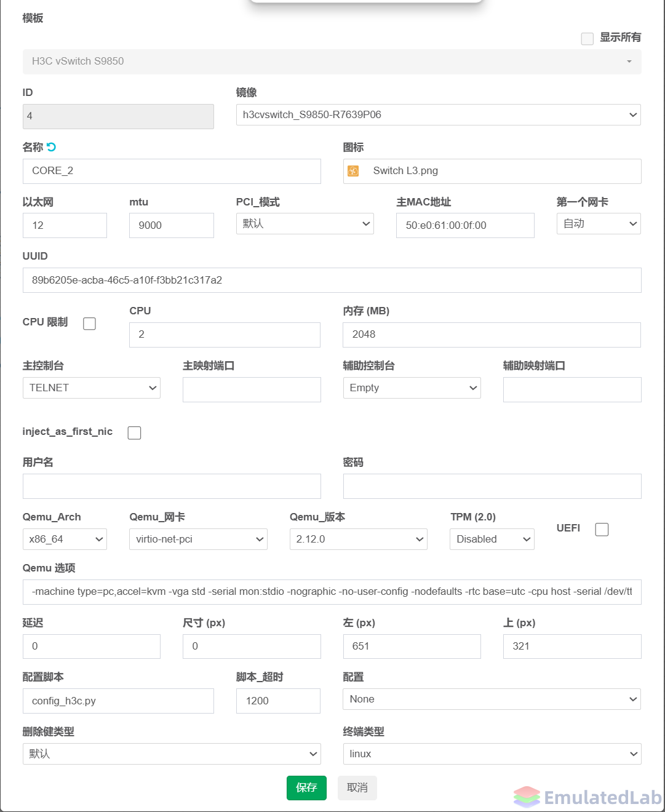Click the 取消 cancel button

357,788
